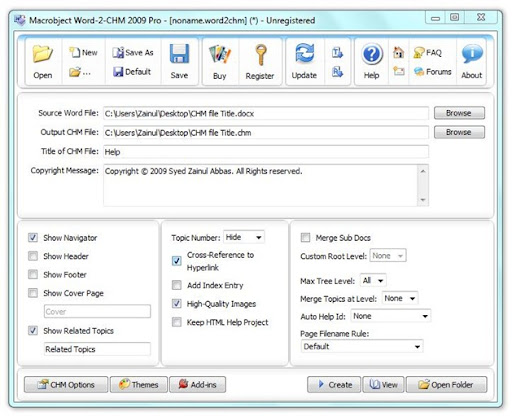Click the View button

click(383, 385)
